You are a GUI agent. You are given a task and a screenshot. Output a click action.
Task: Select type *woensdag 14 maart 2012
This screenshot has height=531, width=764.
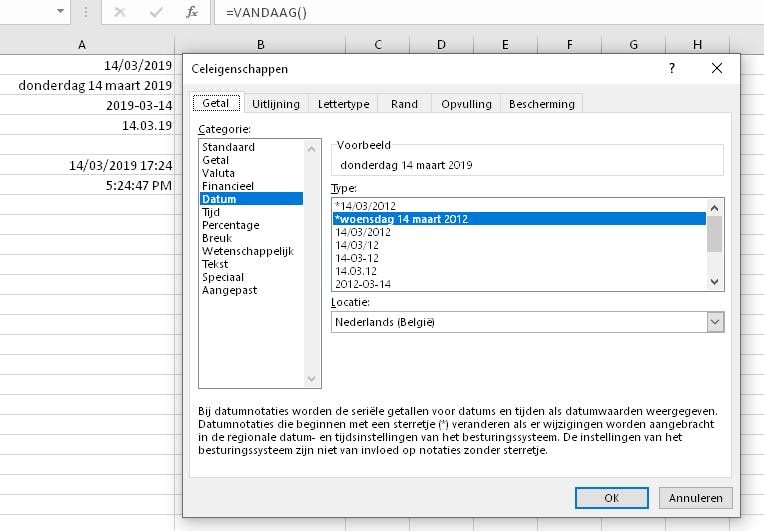(519, 219)
